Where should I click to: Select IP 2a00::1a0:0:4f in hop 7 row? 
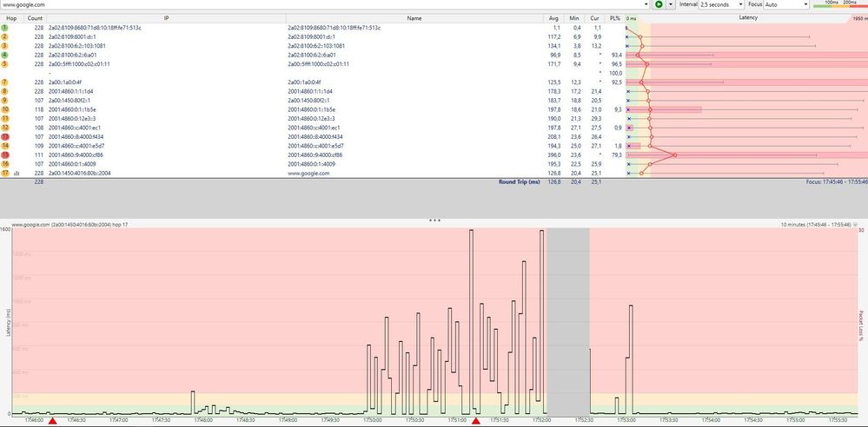click(65, 82)
